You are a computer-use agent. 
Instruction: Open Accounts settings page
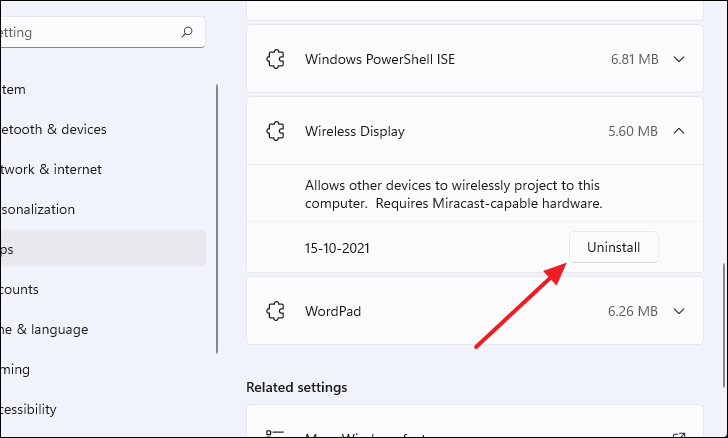tap(20, 289)
